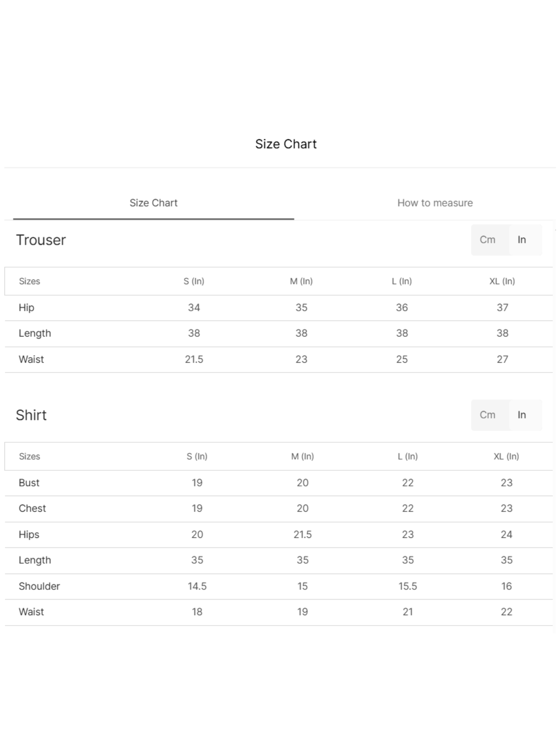The width and height of the screenshot is (560, 747).
Task: Select the Size Chart tab
Action: pos(153,203)
